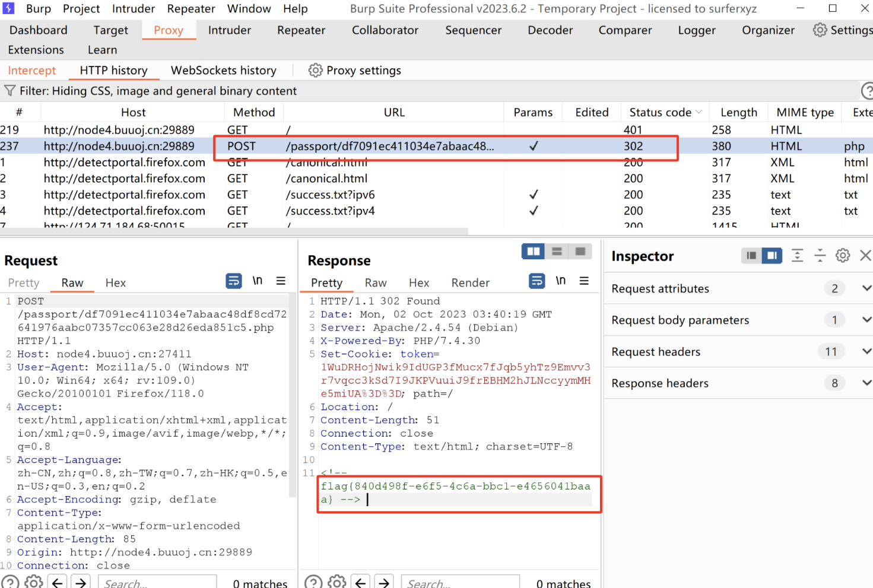This screenshot has height=588, width=873.
Task: Switch to the Repeater tool tab
Action: coord(301,30)
